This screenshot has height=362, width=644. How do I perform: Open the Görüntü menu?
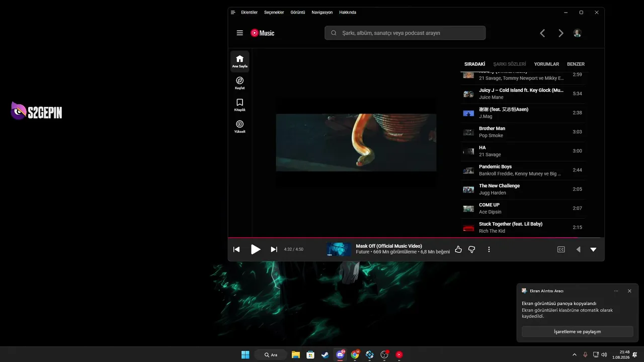(298, 12)
